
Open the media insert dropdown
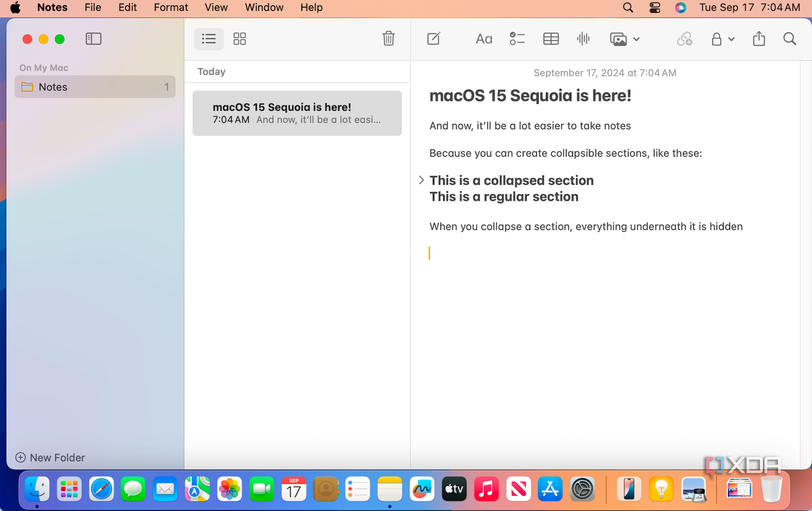tap(624, 39)
